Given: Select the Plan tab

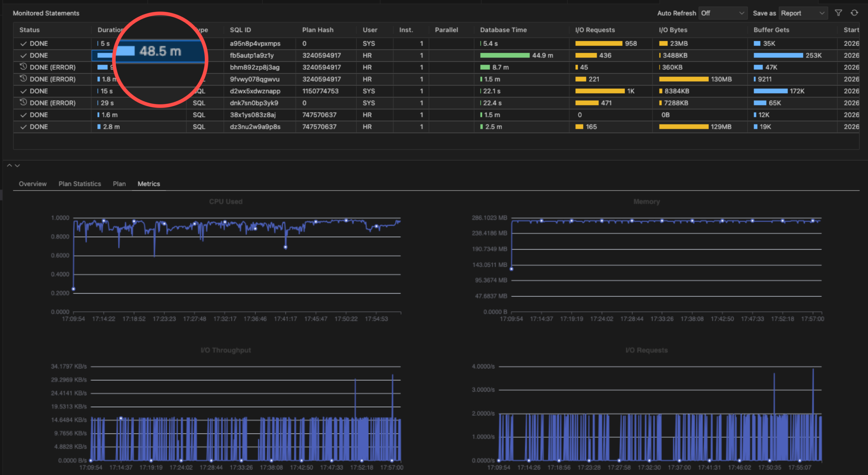Looking at the screenshot, I should click(x=119, y=184).
